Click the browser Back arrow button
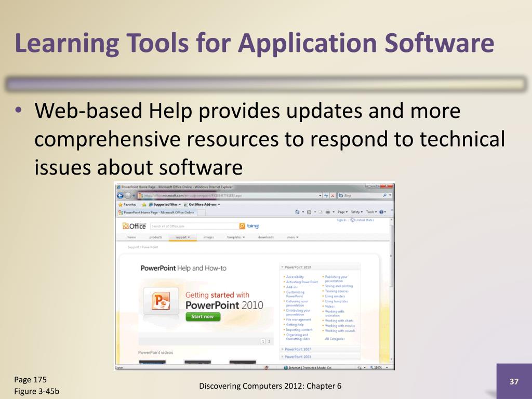 tap(120, 196)
